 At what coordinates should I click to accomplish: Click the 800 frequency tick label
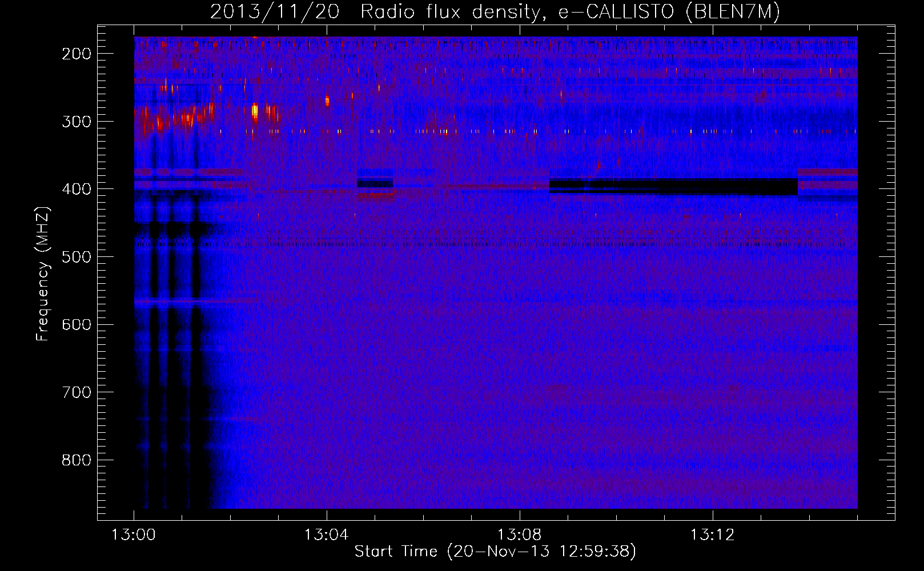click(77, 460)
